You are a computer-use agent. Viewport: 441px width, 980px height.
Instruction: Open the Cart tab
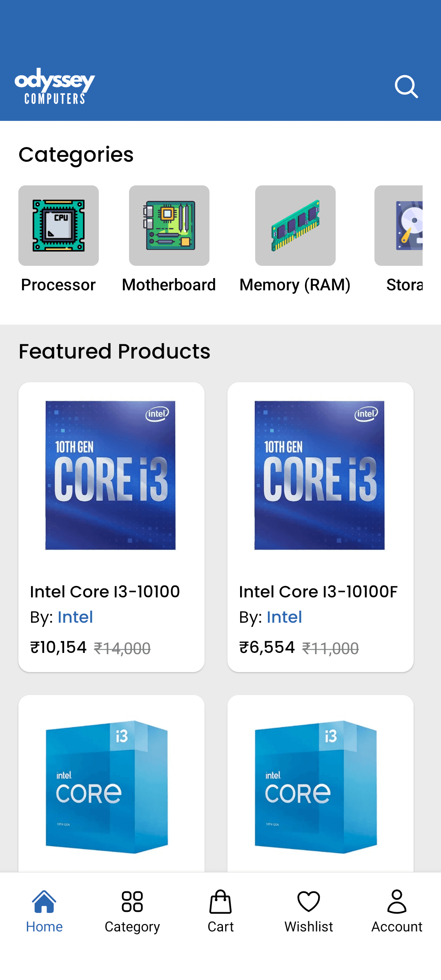(x=220, y=911)
